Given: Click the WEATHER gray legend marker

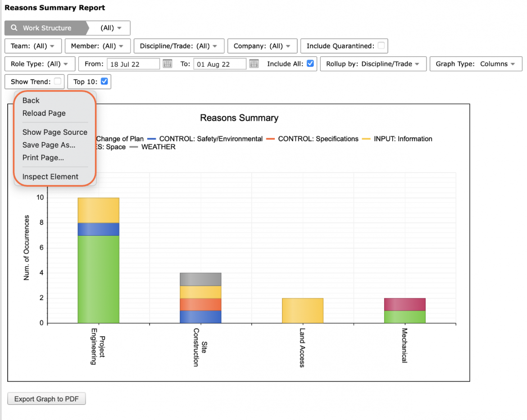Looking at the screenshot, I should point(134,147).
